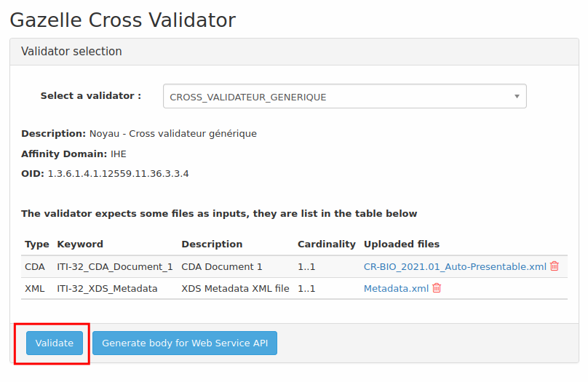This screenshot has height=382, width=588.
Task: Open the CR-BIO_2021.01_Auto-Presentable.xml file link
Action: point(455,267)
